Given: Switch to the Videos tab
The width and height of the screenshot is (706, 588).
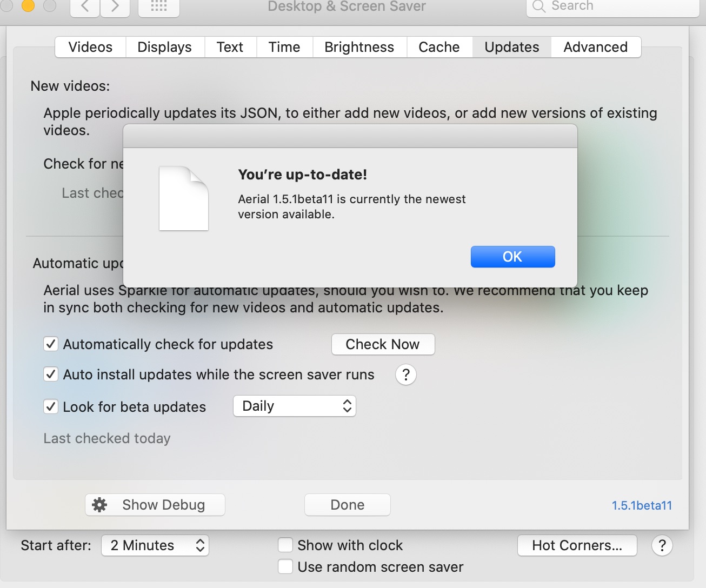Looking at the screenshot, I should coord(91,47).
